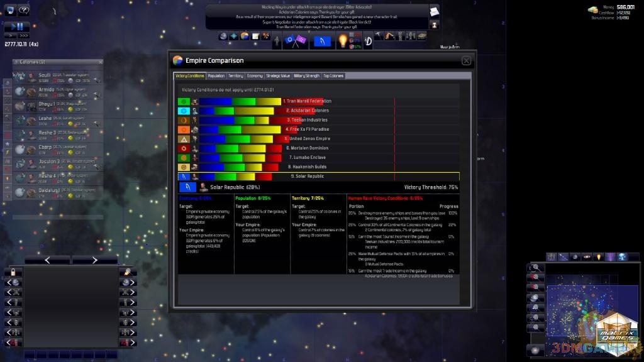Image resolution: width=644 pixels, height=362 pixels.
Task: Cycle forward with red ship right arrow
Action: coord(128,343)
